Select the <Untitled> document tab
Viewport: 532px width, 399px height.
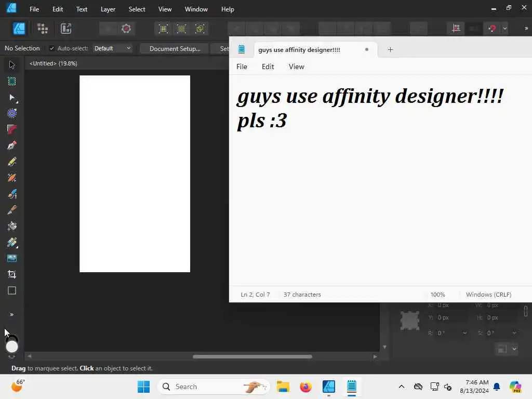pos(54,63)
